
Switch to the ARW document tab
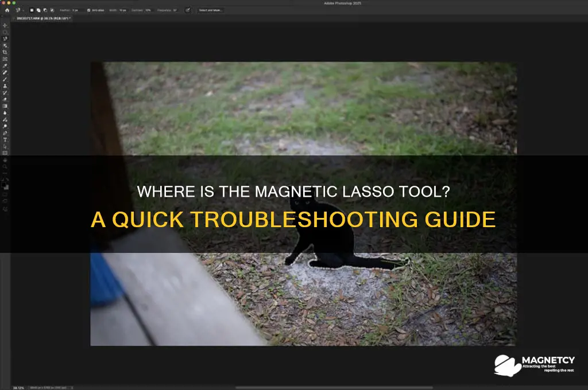44,18
